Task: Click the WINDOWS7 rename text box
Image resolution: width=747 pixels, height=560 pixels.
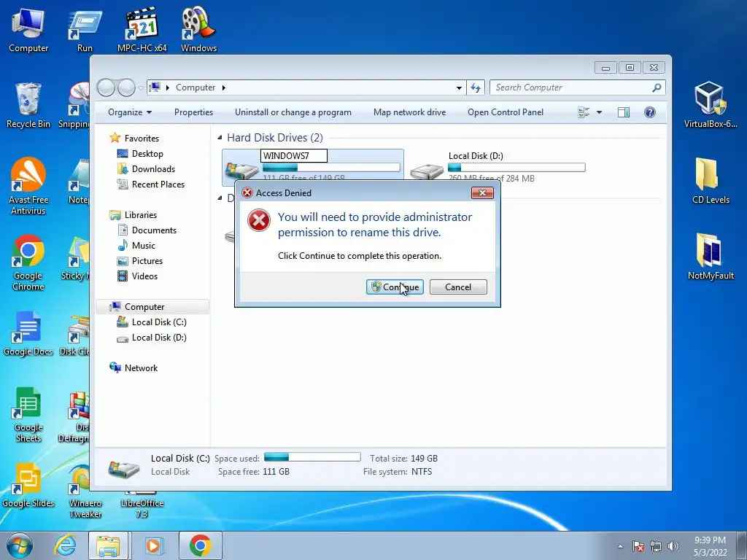Action: tap(294, 156)
